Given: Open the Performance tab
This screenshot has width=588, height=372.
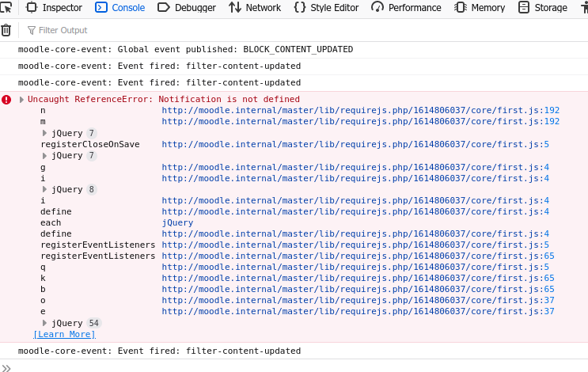Looking at the screenshot, I should tap(406, 7).
